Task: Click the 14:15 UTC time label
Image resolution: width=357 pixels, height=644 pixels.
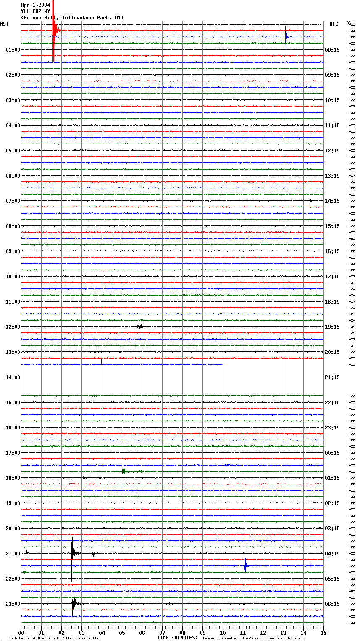Action: pyautogui.click(x=332, y=201)
